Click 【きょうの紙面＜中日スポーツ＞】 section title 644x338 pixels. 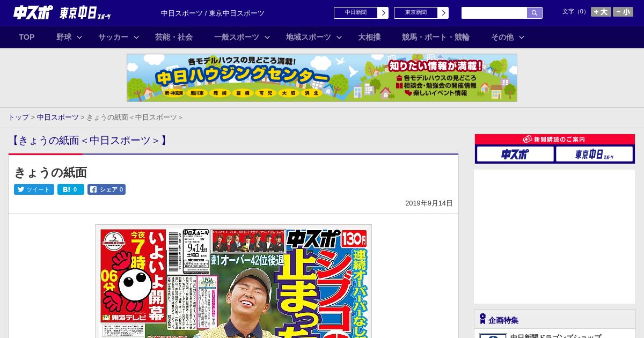(89, 141)
